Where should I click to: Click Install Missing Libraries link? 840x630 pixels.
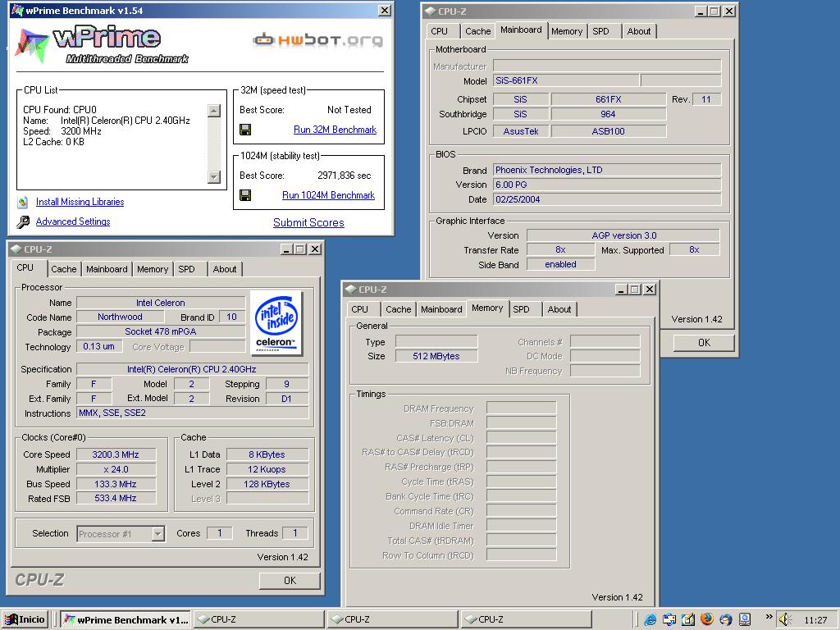pos(80,202)
